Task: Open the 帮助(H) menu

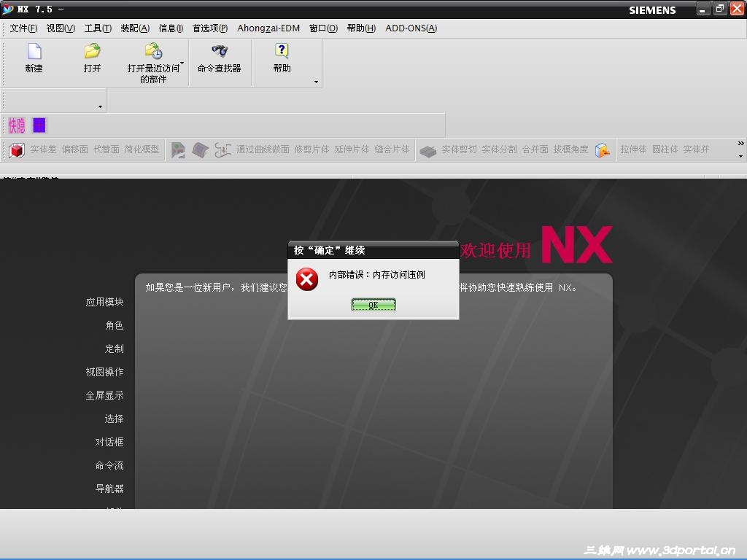Action: (361, 28)
